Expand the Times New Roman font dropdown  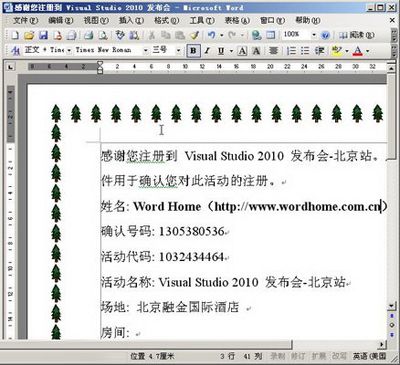(146, 51)
